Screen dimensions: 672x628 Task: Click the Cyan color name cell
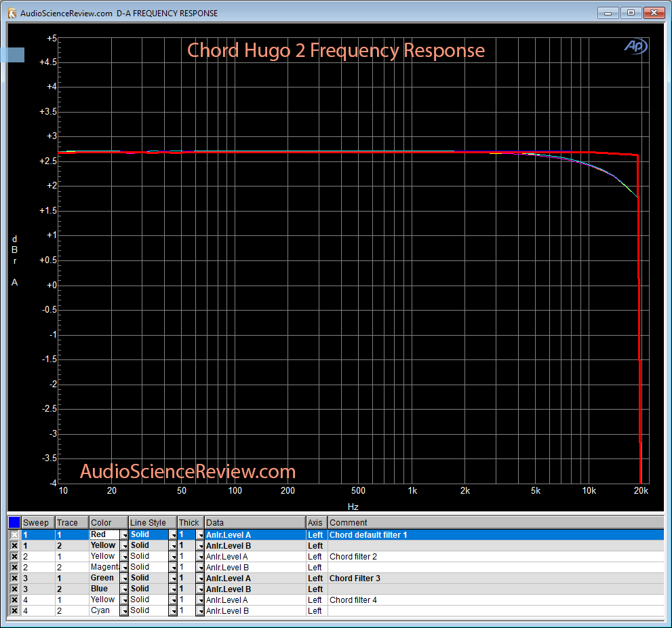104,611
